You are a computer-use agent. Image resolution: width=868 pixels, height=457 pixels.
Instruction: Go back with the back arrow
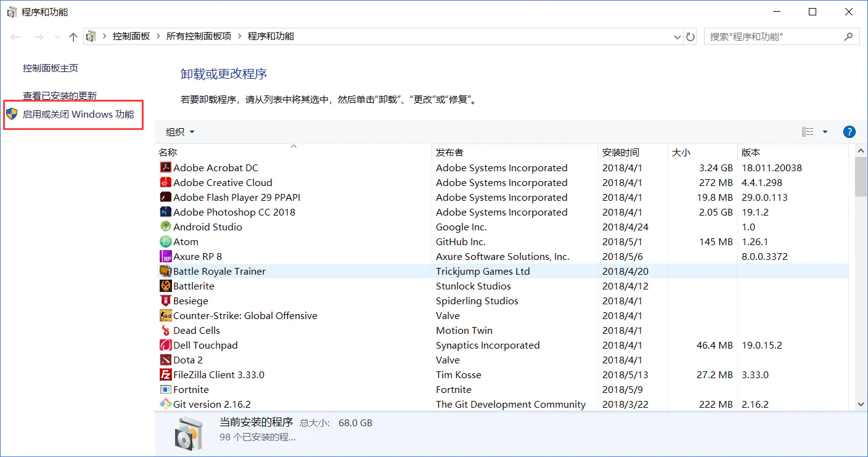click(x=15, y=37)
